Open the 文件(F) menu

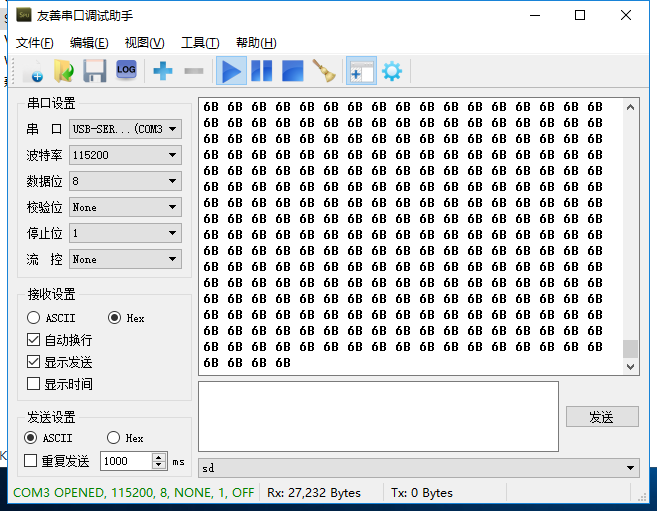[35, 43]
